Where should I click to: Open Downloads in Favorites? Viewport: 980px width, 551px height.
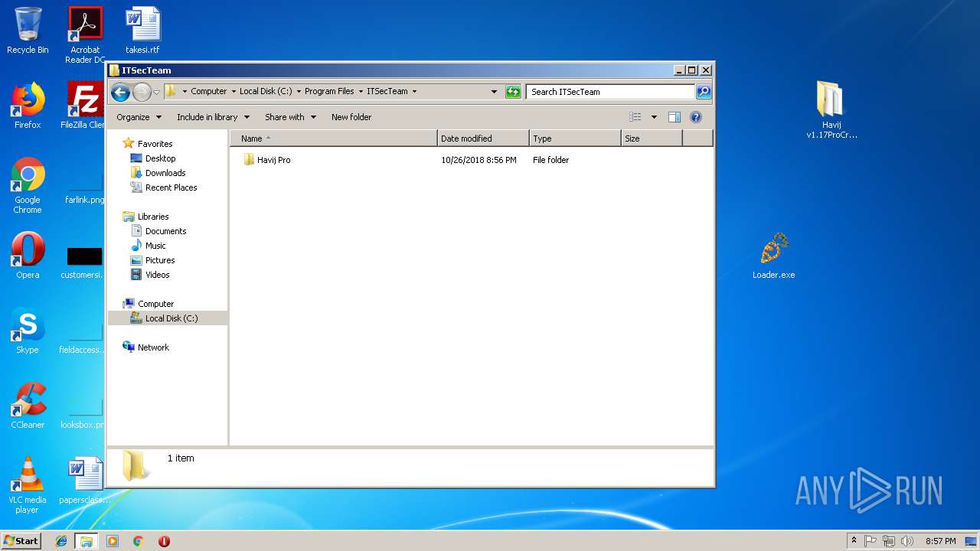(165, 173)
